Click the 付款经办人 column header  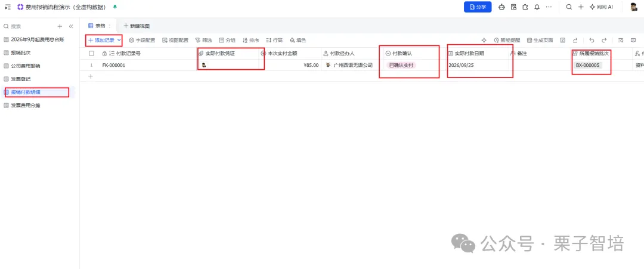(x=352, y=54)
